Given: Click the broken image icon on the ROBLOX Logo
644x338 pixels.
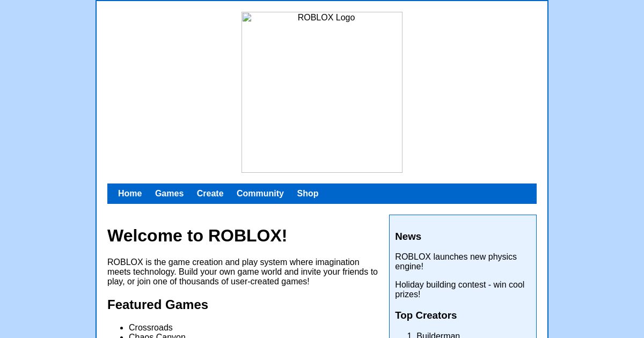Looking at the screenshot, I should (247, 18).
